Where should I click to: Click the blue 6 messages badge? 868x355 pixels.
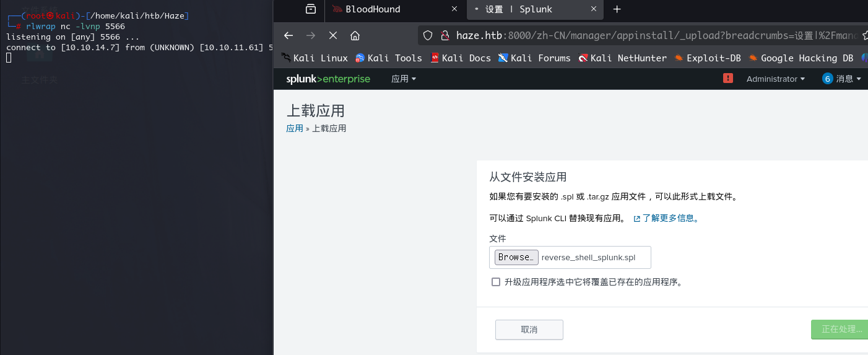point(828,79)
